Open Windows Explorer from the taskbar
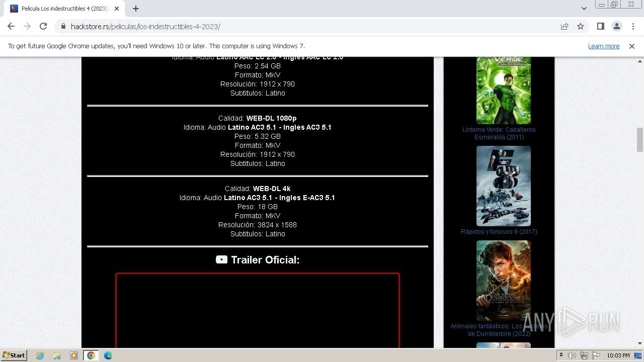Viewport: 644px width, 362px height. [57, 355]
